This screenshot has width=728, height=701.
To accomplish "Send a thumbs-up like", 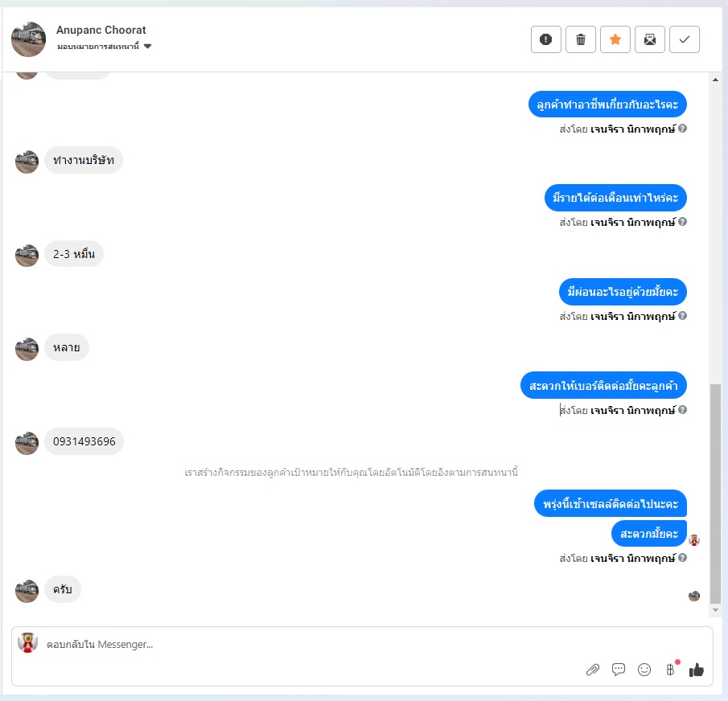I will (x=697, y=670).
